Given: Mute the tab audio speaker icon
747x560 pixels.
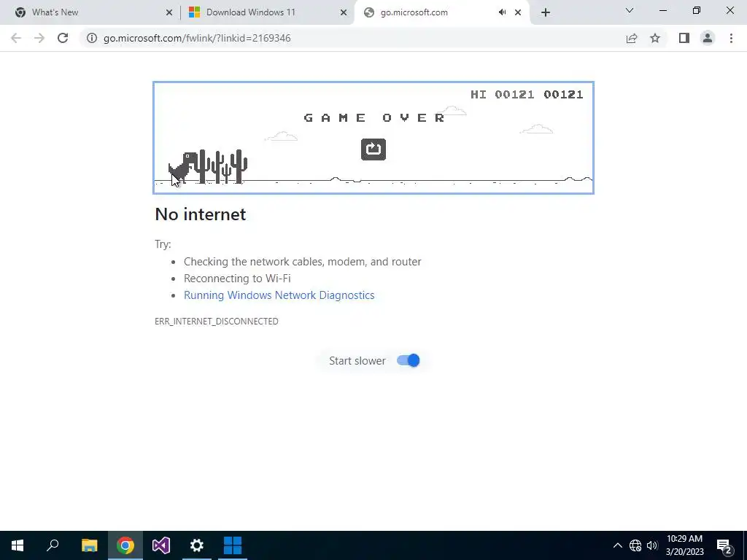Looking at the screenshot, I should [x=502, y=12].
